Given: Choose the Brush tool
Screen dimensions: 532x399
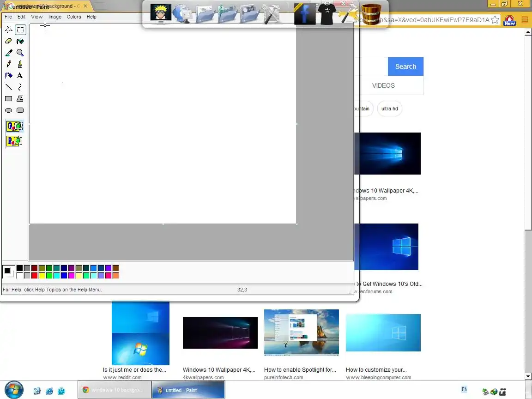Looking at the screenshot, I should (x=20, y=64).
